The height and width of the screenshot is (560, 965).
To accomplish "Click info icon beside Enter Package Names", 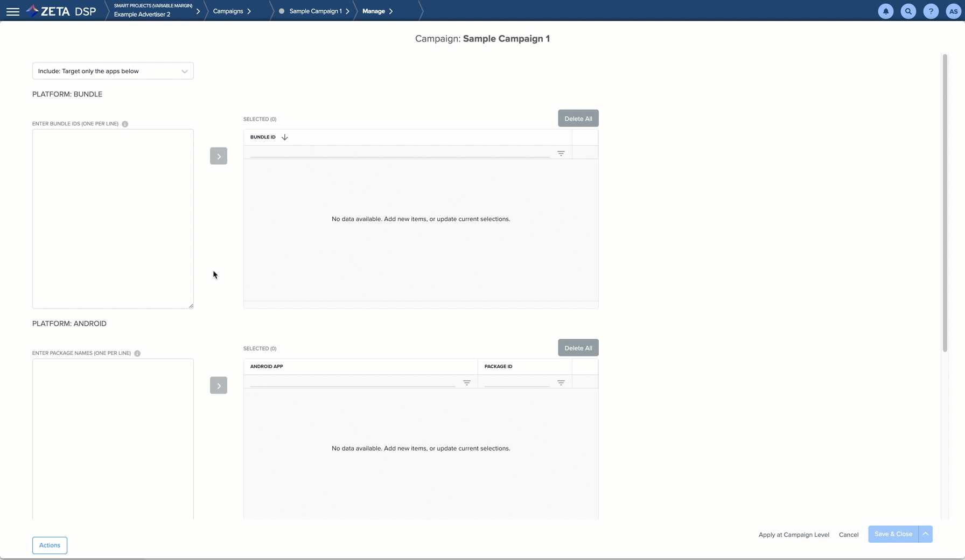I will click(x=137, y=353).
